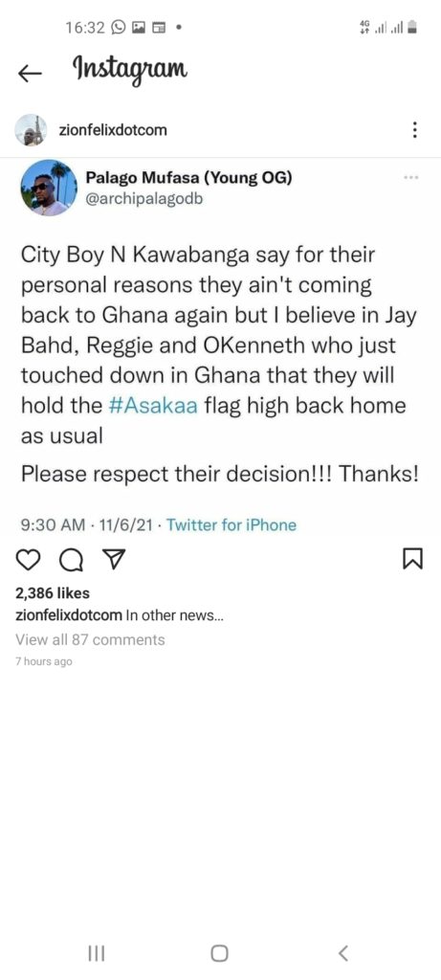Tap the WhatsApp notification icon in the status bar
The image size is (441, 980).
tap(119, 27)
